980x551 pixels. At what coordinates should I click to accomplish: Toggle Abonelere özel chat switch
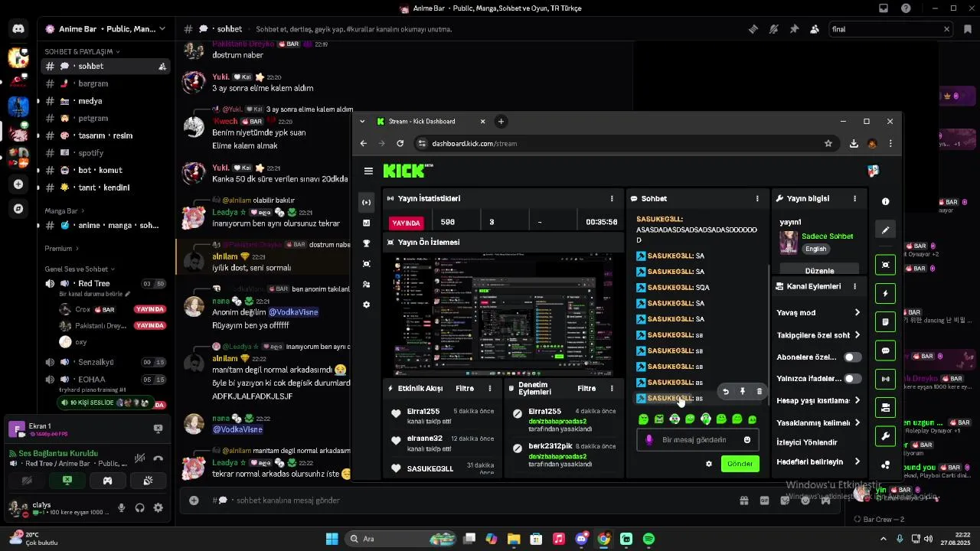point(852,357)
